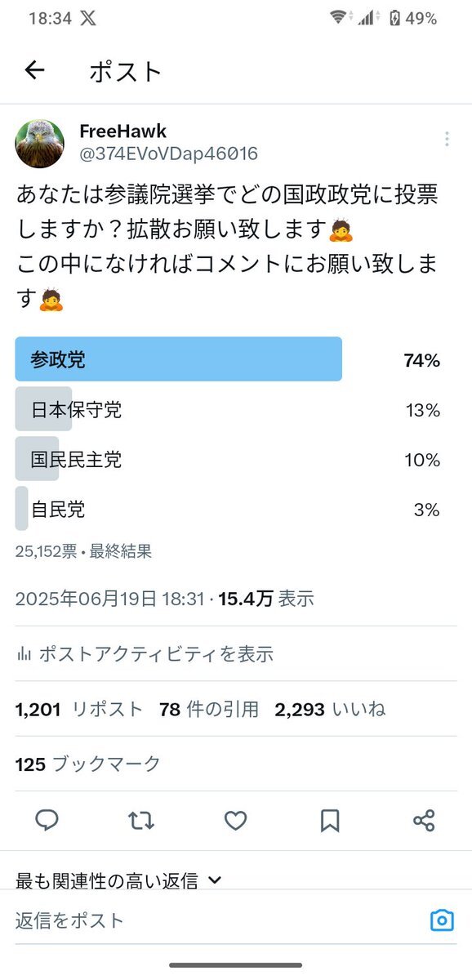View the 1,201 リポスト list
The height and width of the screenshot is (980, 472).
(x=79, y=710)
